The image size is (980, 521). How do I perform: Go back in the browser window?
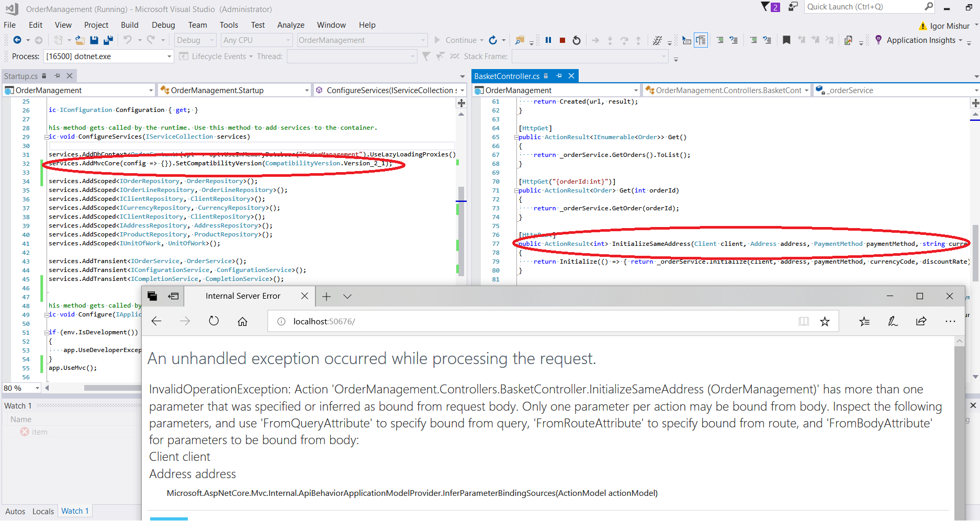[x=156, y=321]
